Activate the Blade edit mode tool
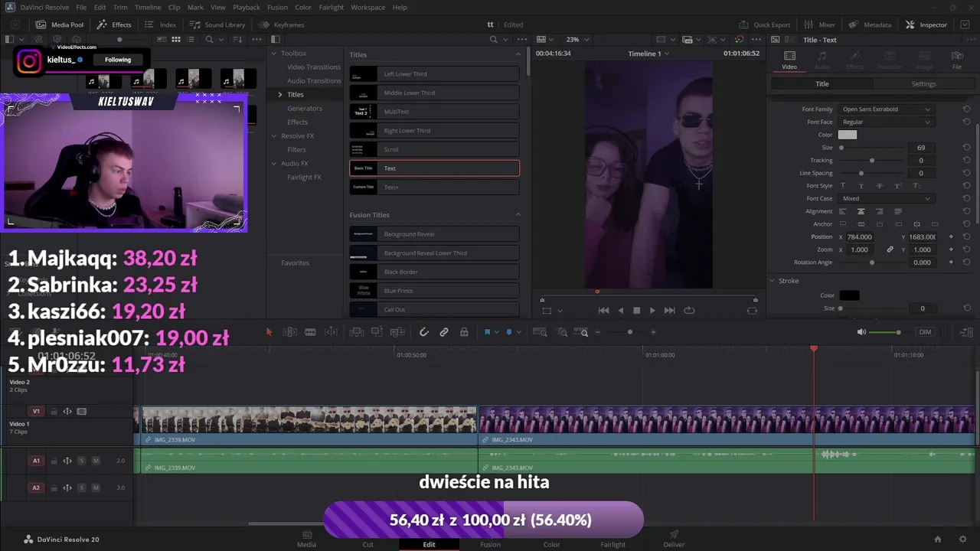The width and height of the screenshot is (980, 551). [310, 332]
